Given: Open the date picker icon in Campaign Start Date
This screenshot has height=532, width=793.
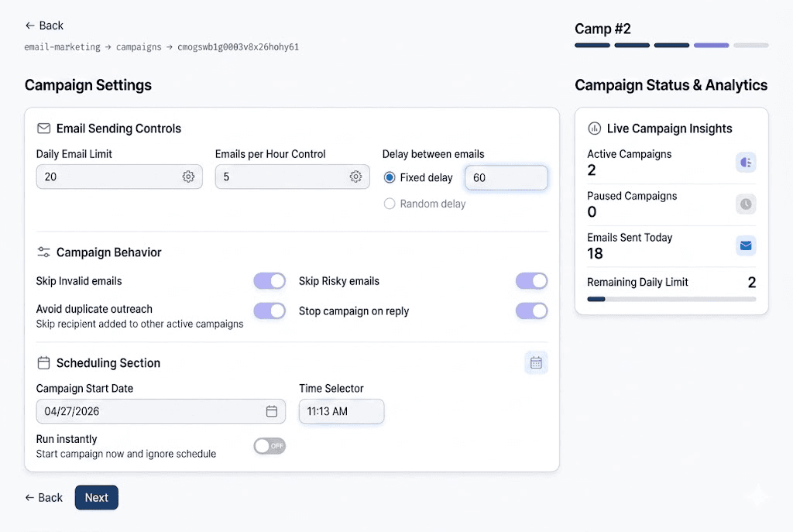Looking at the screenshot, I should (272, 411).
